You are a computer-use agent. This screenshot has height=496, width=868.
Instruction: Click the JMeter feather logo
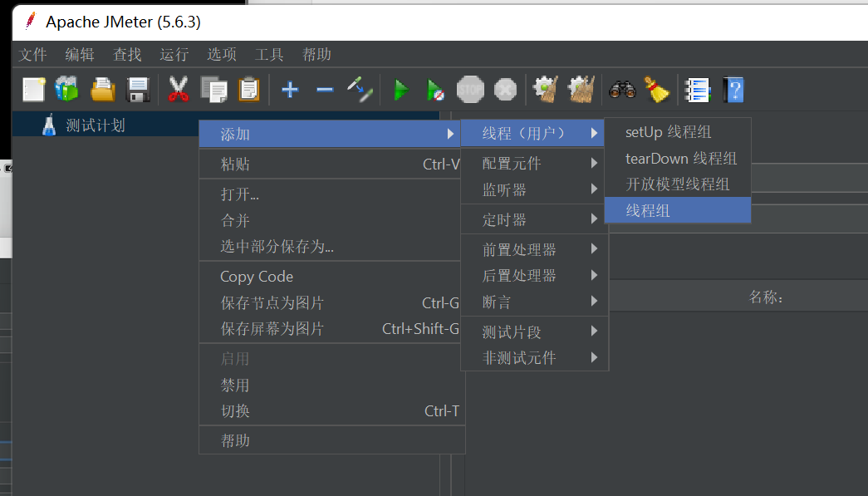(x=31, y=21)
